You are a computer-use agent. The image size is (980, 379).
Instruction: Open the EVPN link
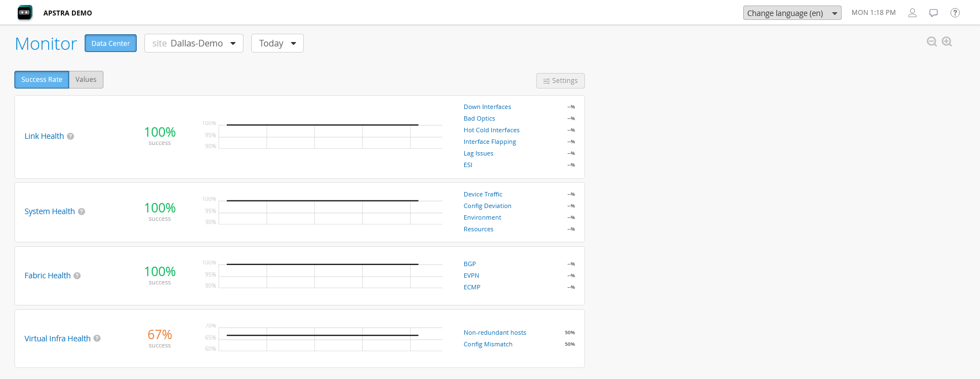click(471, 276)
